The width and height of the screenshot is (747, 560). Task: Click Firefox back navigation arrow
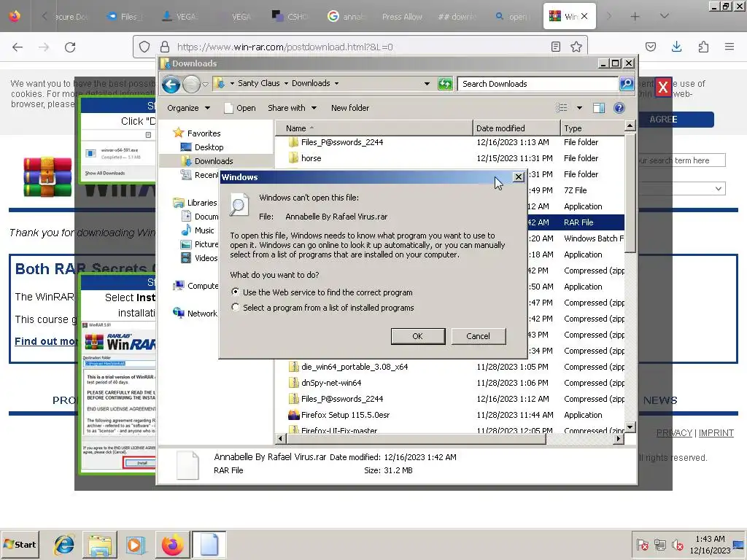pos(18,47)
